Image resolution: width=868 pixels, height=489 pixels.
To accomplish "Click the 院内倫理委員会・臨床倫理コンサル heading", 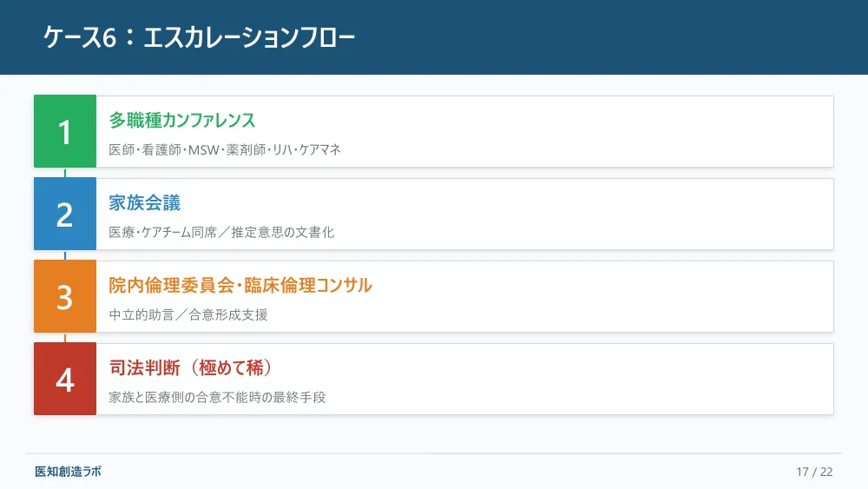I will pos(240,285).
